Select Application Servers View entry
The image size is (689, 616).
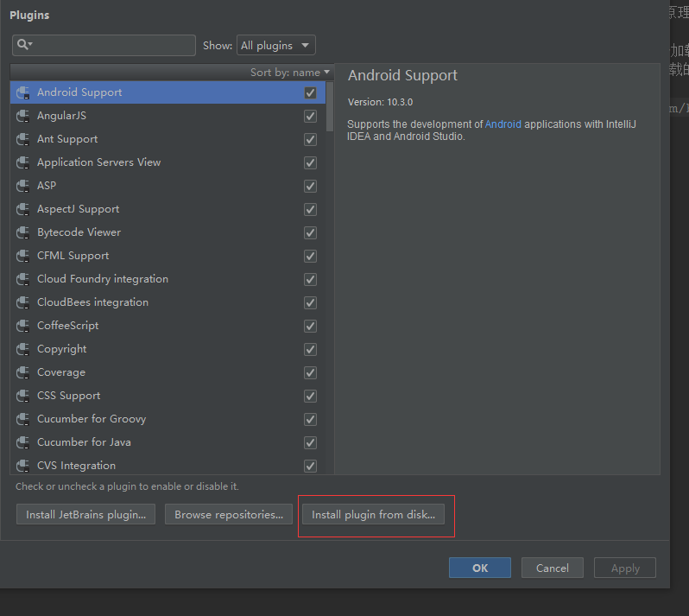[168, 162]
